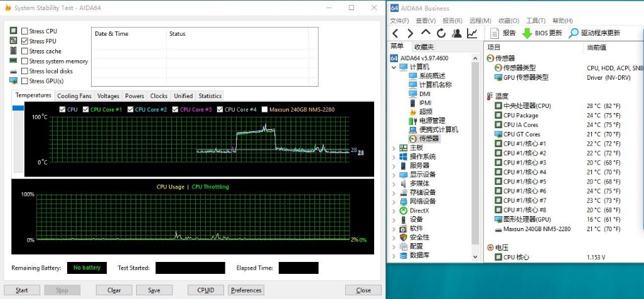Toggle CPU graph line checkbox
Image resolution: width=644 pixels, height=299 pixels.
coord(62,109)
